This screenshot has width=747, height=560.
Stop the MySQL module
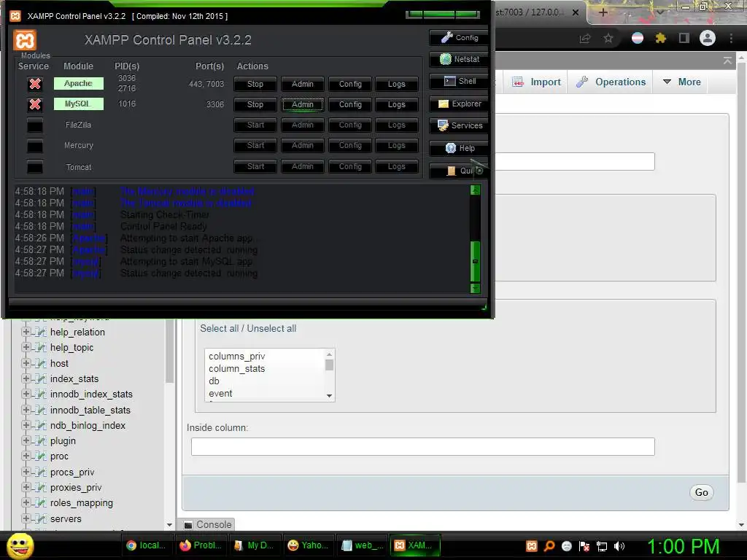coord(255,104)
